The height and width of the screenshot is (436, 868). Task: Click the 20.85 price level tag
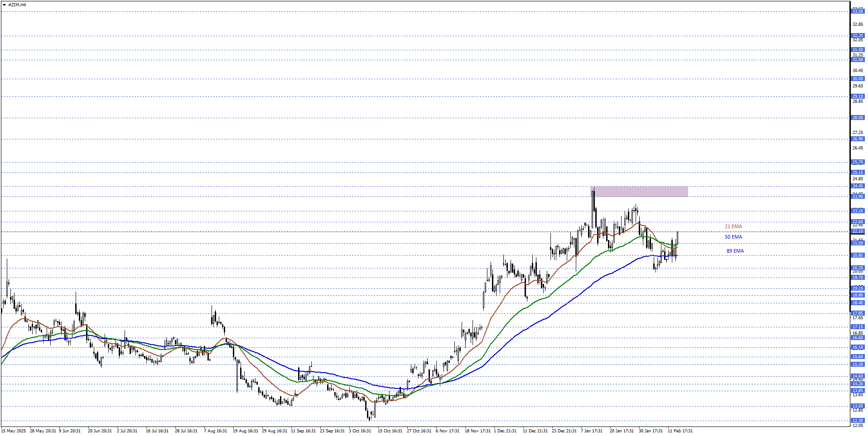click(x=858, y=255)
